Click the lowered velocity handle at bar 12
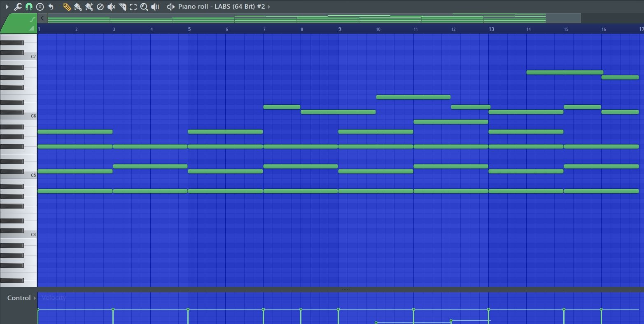The image size is (644, 324). [x=451, y=320]
